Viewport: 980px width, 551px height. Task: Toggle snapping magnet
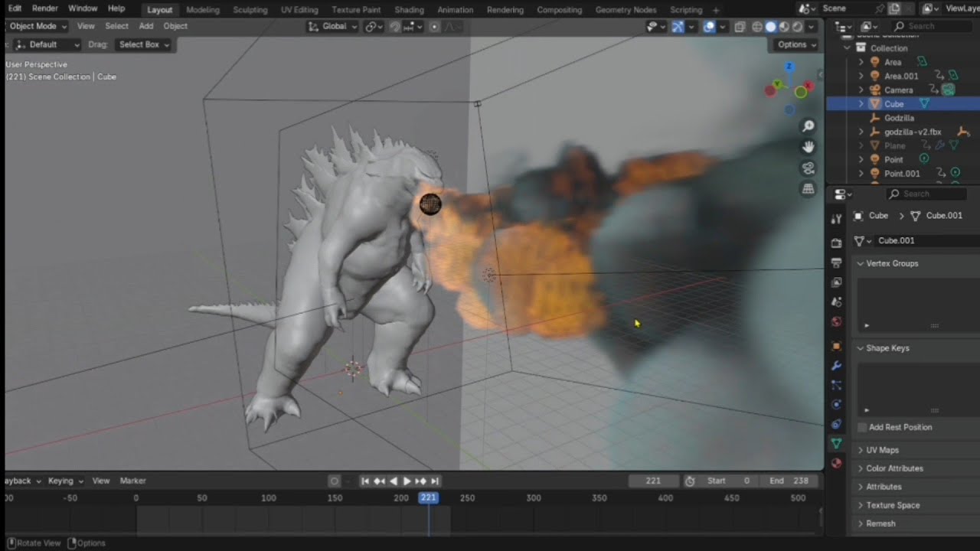click(395, 27)
